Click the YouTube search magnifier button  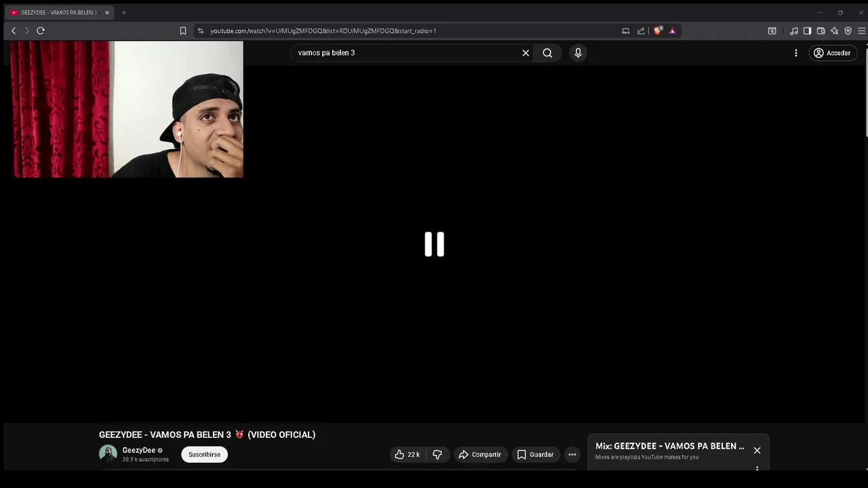[x=547, y=53]
